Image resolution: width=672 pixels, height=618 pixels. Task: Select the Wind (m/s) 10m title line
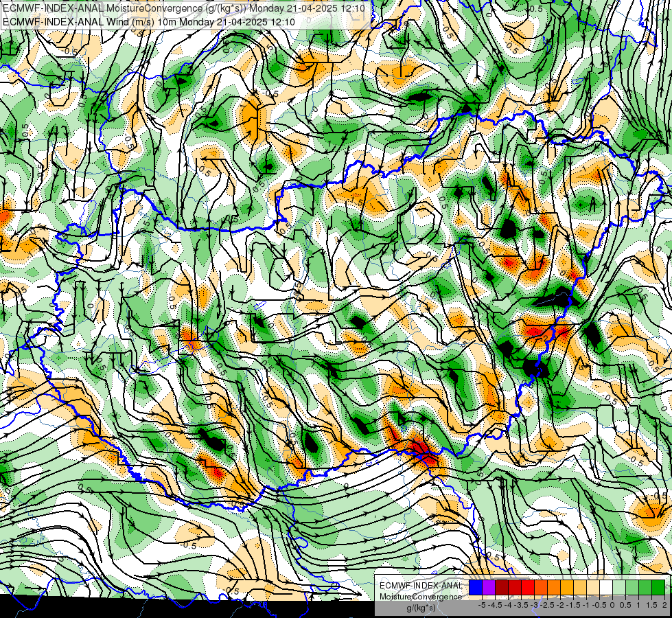tap(149, 22)
